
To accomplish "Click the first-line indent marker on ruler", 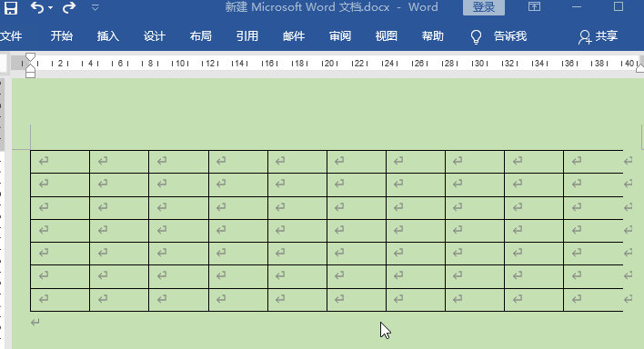I will point(30,57).
